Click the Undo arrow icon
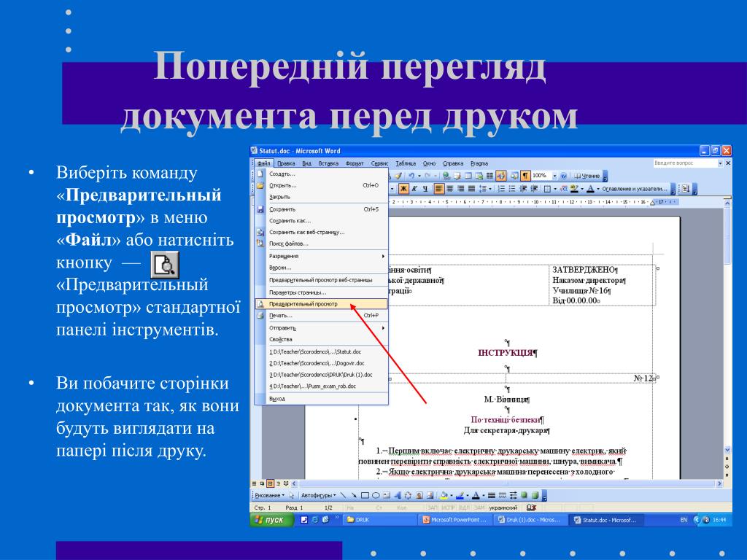This screenshot has width=747, height=560. 411,176
